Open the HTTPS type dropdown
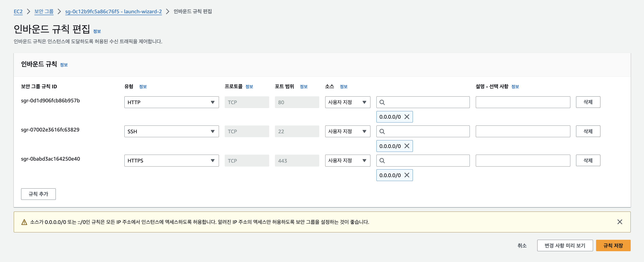Viewport: 644px width, 262px height. pos(171,161)
